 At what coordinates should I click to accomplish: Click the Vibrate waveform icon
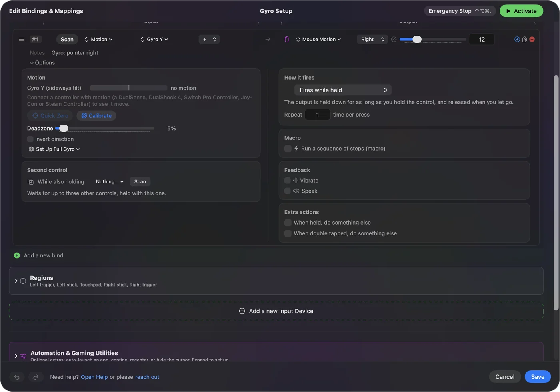click(296, 181)
